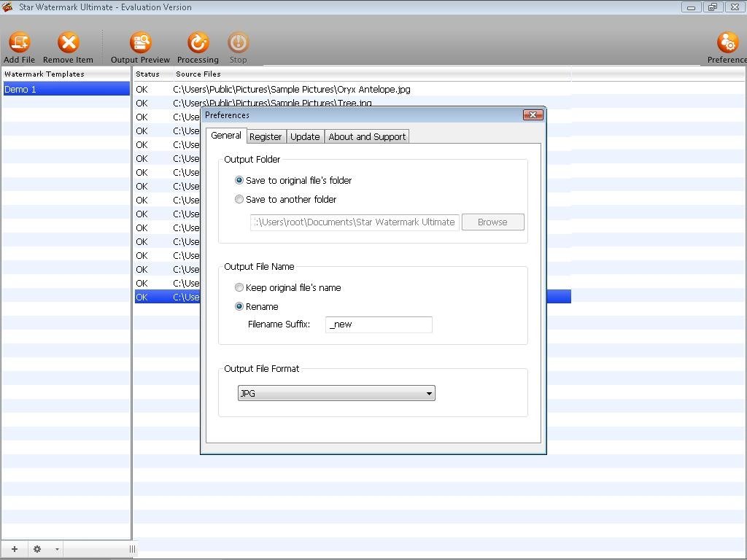Click the Star Watermark app icon in the title bar

point(7,7)
